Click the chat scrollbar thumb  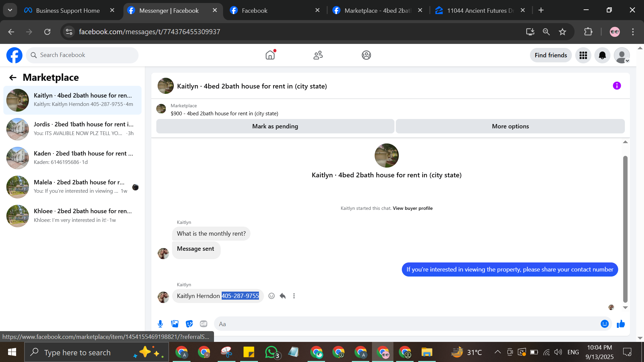(625, 230)
